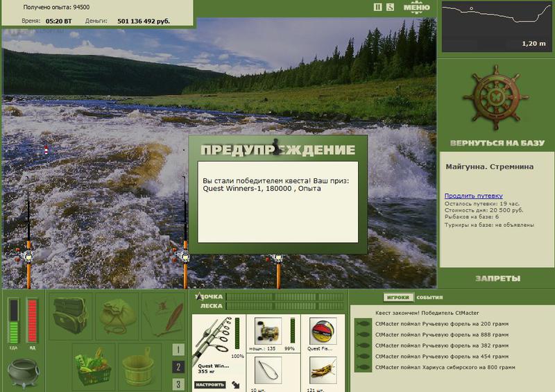This screenshot has height=392, width=555.
Task: Click the fish icon beside 382 грамм catch
Action: click(363, 346)
